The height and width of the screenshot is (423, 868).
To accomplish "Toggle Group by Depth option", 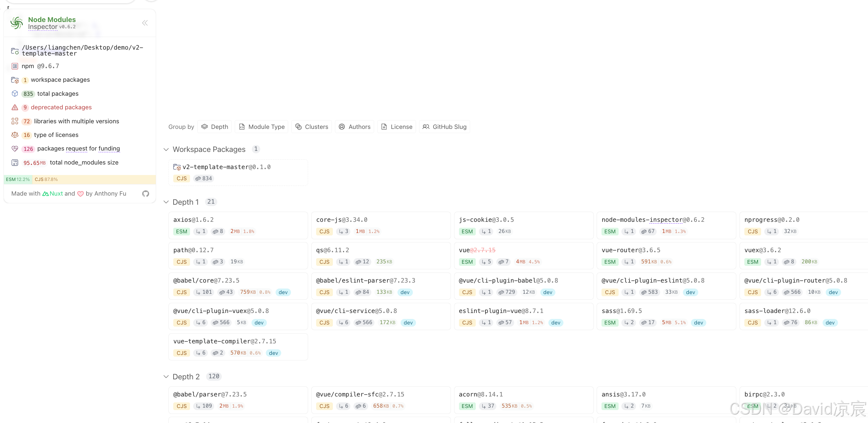I will pos(214,127).
